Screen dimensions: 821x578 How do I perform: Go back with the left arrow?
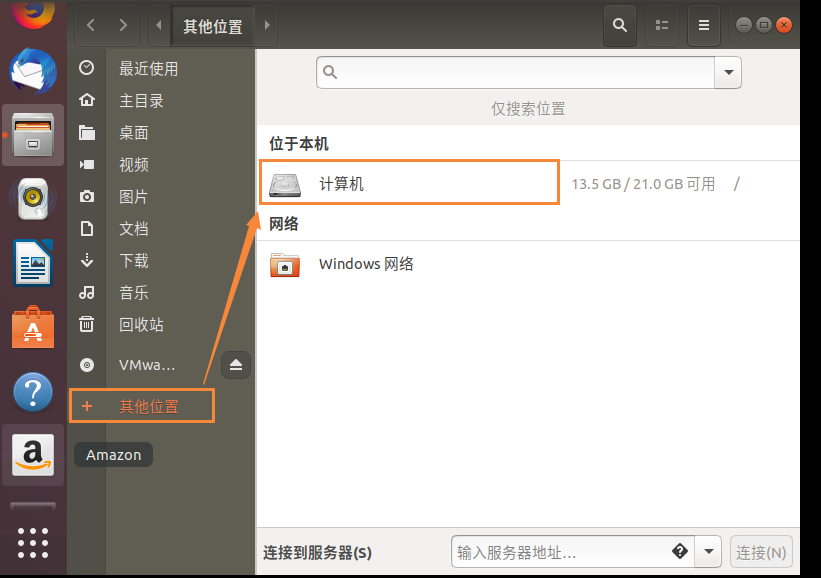coord(91,25)
